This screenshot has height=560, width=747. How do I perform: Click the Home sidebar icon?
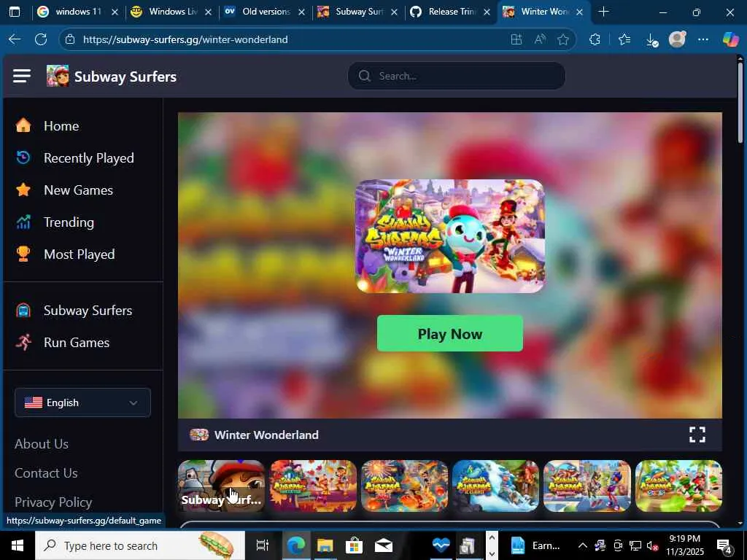coord(23,125)
